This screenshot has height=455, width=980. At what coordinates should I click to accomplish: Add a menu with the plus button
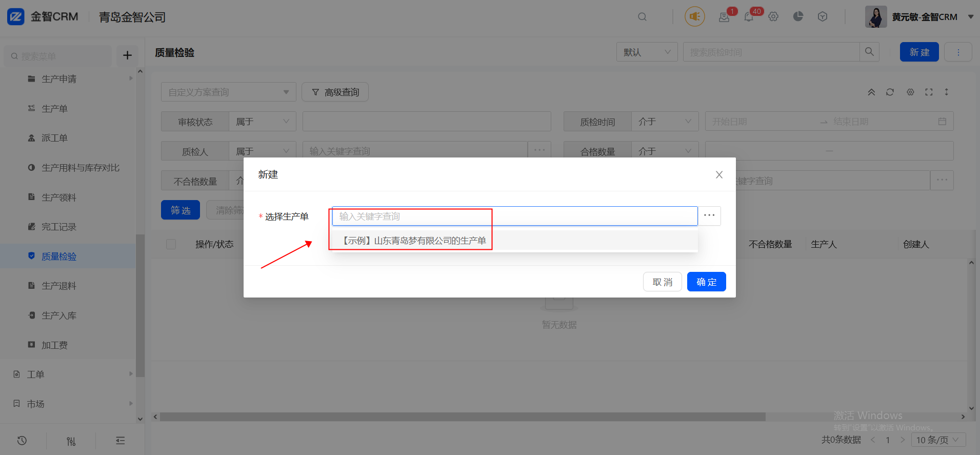[127, 55]
